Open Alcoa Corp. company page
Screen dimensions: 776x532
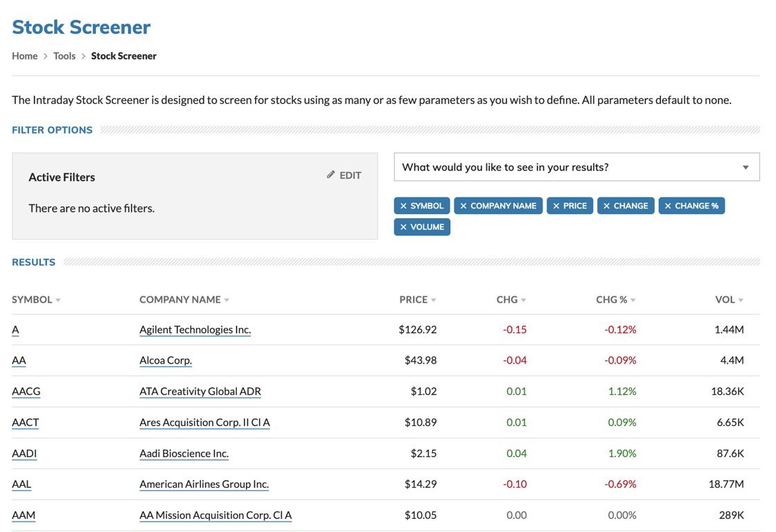166,360
